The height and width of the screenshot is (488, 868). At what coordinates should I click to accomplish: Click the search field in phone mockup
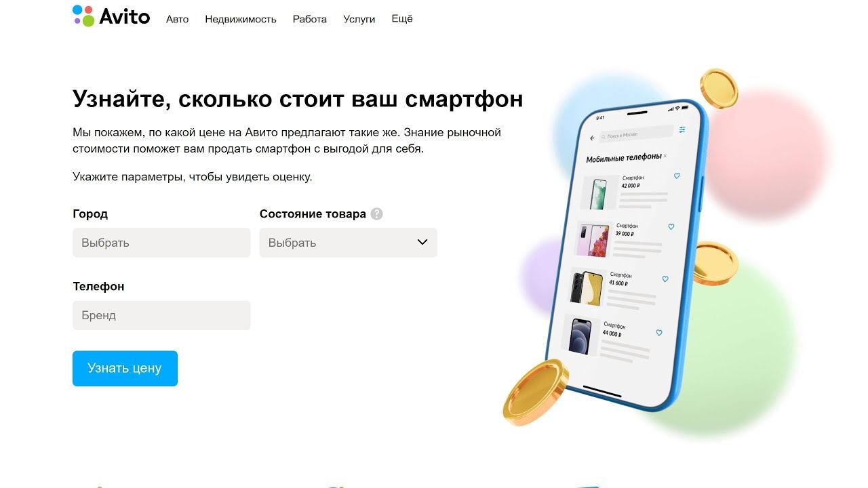point(635,134)
